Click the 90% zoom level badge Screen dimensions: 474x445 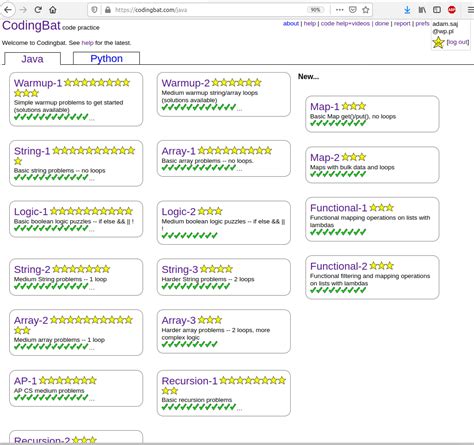(315, 10)
